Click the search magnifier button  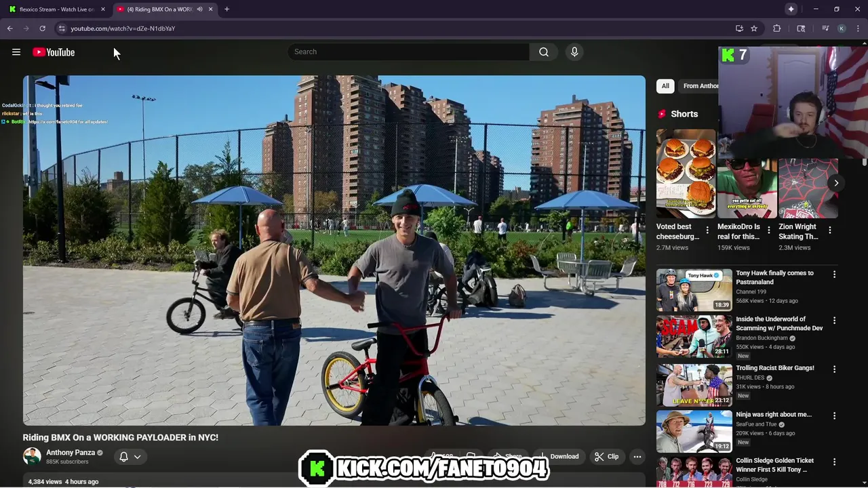click(x=544, y=52)
